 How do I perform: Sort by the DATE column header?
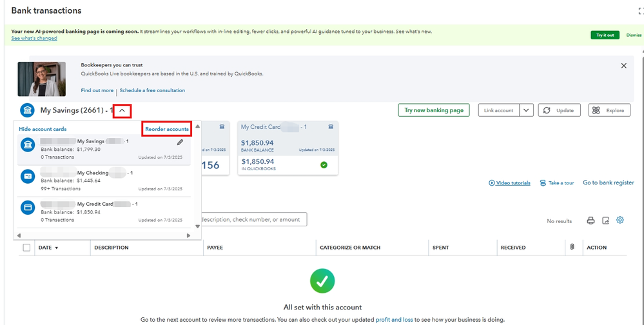click(x=48, y=248)
